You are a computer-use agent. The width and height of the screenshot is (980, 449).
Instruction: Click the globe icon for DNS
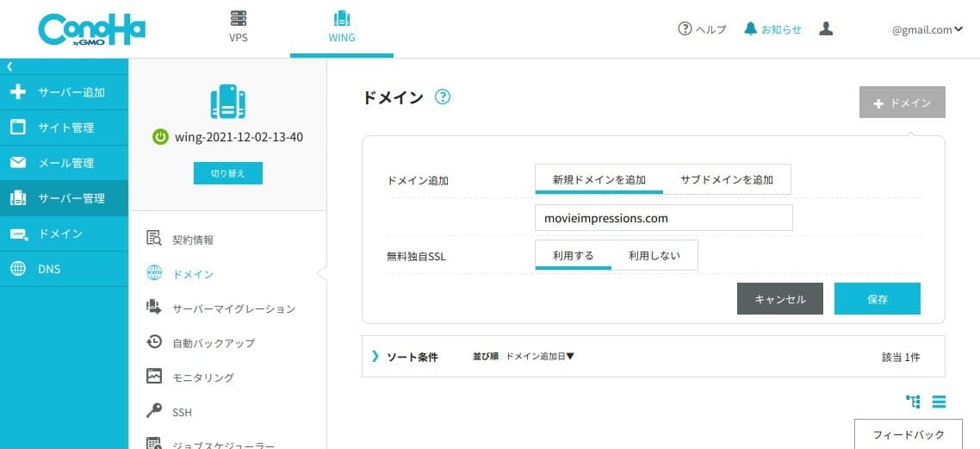pyautogui.click(x=18, y=269)
